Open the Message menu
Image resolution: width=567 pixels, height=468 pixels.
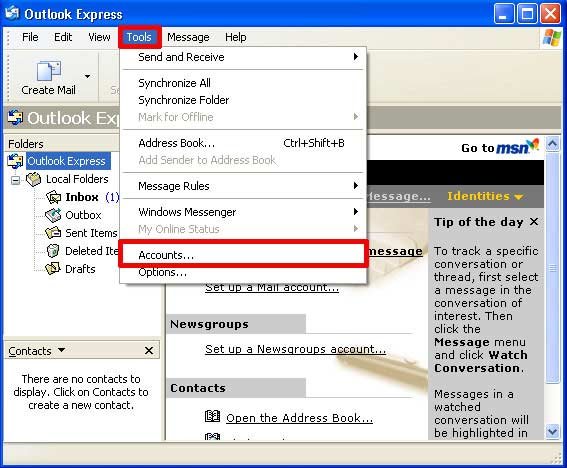[188, 37]
